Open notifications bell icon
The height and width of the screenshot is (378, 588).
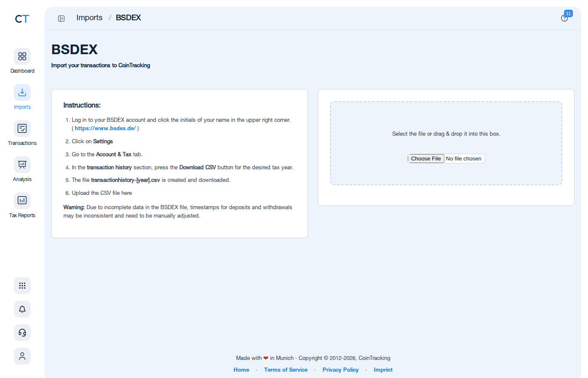(x=22, y=309)
